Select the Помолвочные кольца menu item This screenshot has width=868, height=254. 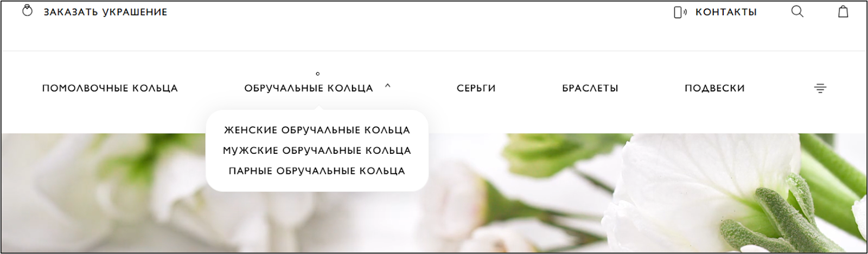[110, 88]
